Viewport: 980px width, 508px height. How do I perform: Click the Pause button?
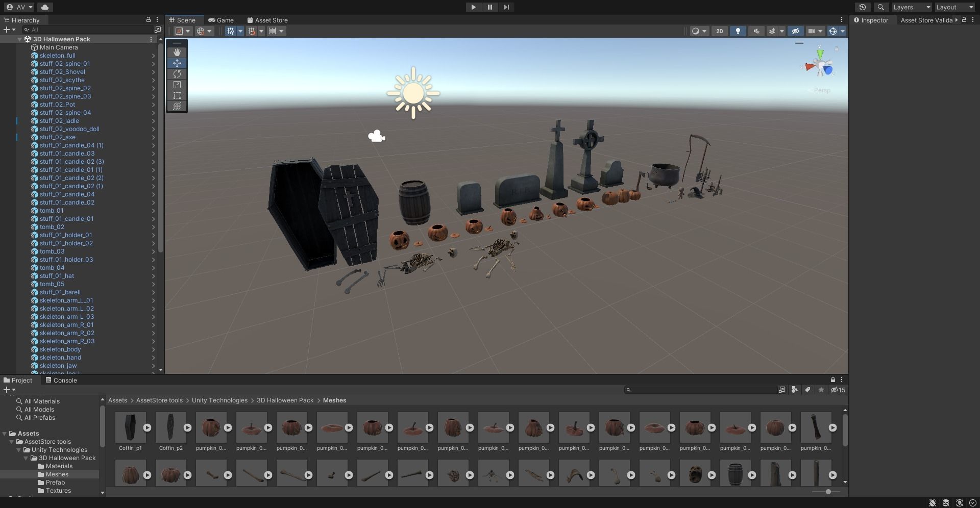(x=489, y=7)
